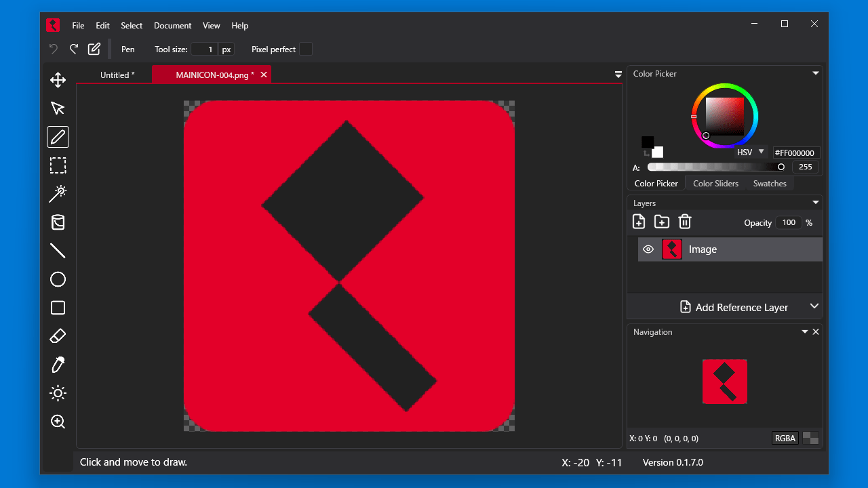Add a new layer
Screen dimensions: 868x488
[x=639, y=222]
